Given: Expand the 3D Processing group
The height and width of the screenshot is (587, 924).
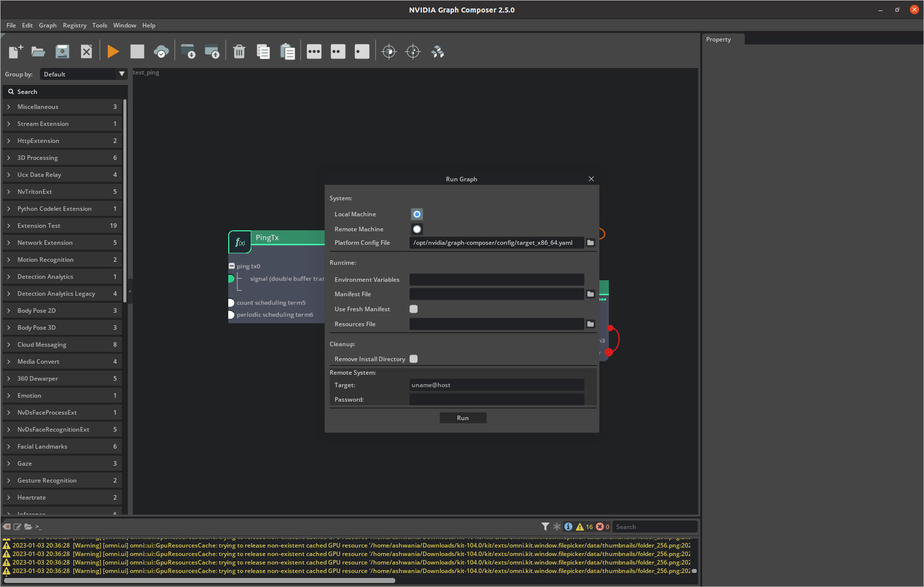Looking at the screenshot, I should (x=62, y=158).
